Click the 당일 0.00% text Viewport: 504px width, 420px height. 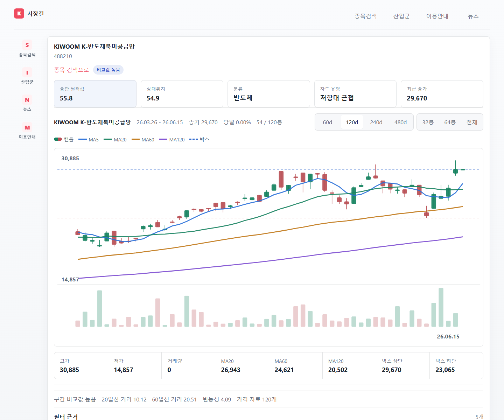[237, 122]
